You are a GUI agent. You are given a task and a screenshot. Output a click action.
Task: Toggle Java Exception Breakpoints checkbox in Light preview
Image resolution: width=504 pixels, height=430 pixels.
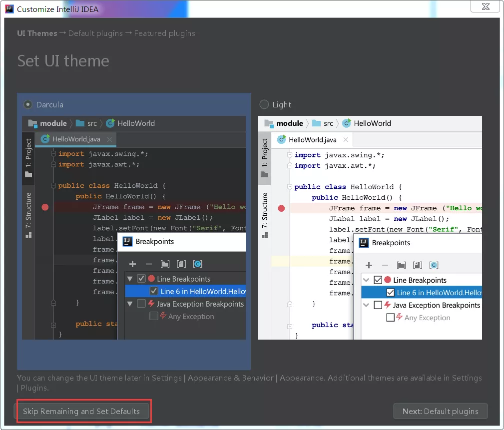pos(378,305)
